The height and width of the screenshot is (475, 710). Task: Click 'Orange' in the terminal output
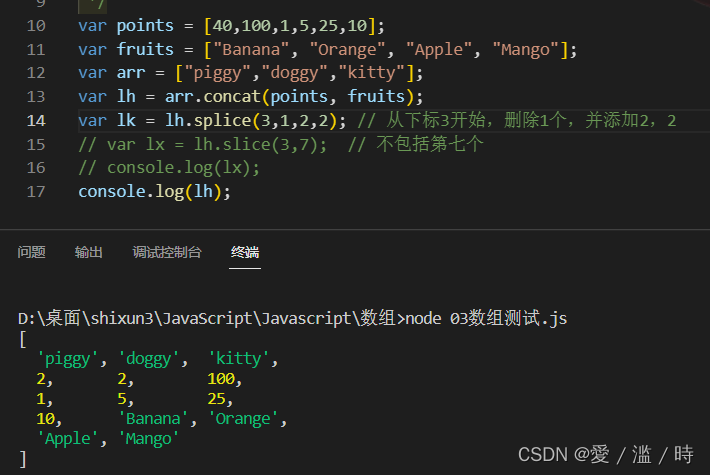pos(243,419)
